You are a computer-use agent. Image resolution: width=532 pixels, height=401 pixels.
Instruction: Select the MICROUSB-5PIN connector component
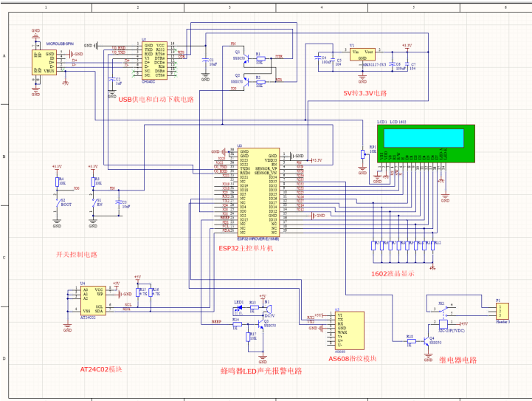(44, 63)
